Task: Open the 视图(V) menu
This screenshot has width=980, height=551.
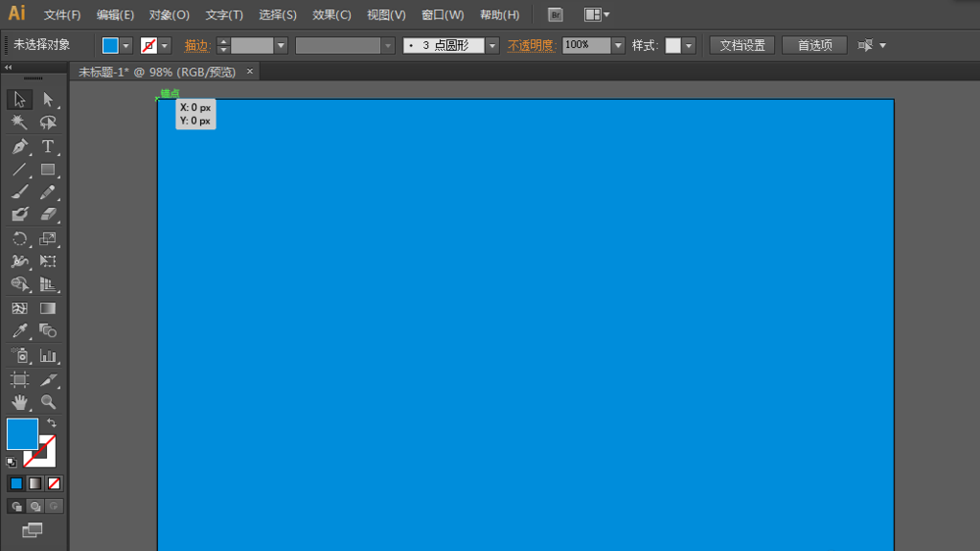Action: tap(385, 15)
